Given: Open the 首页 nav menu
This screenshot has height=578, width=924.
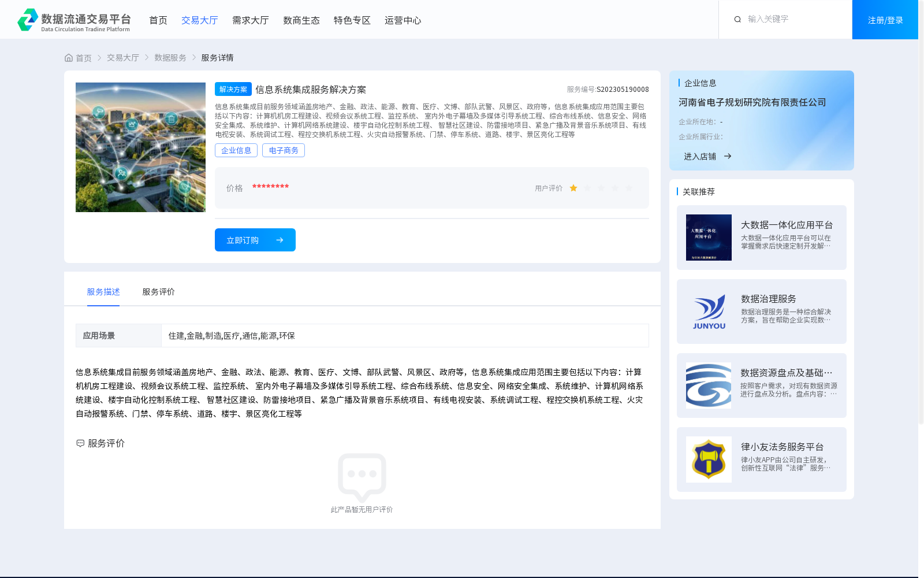Looking at the screenshot, I should pyautogui.click(x=158, y=20).
